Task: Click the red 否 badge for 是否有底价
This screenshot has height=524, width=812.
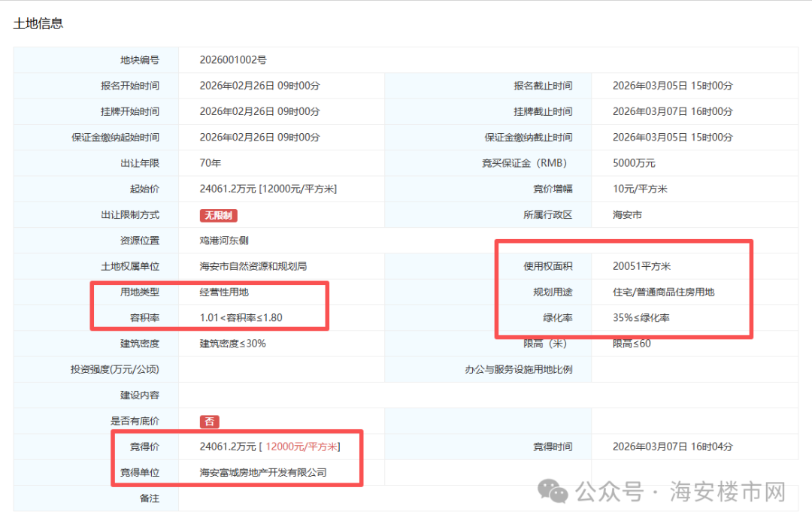Action: tap(210, 420)
